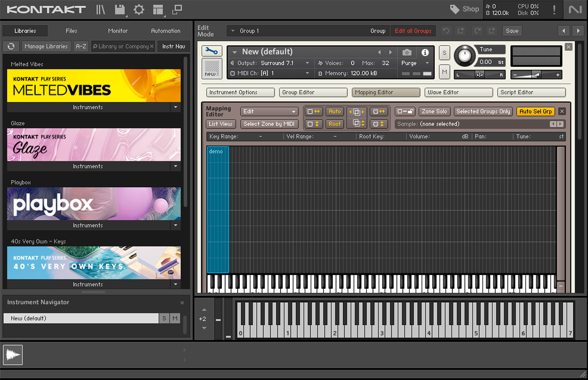Expand Melted Vibes Instruments dropdown arrow
This screenshot has height=380, width=588.
(176, 107)
